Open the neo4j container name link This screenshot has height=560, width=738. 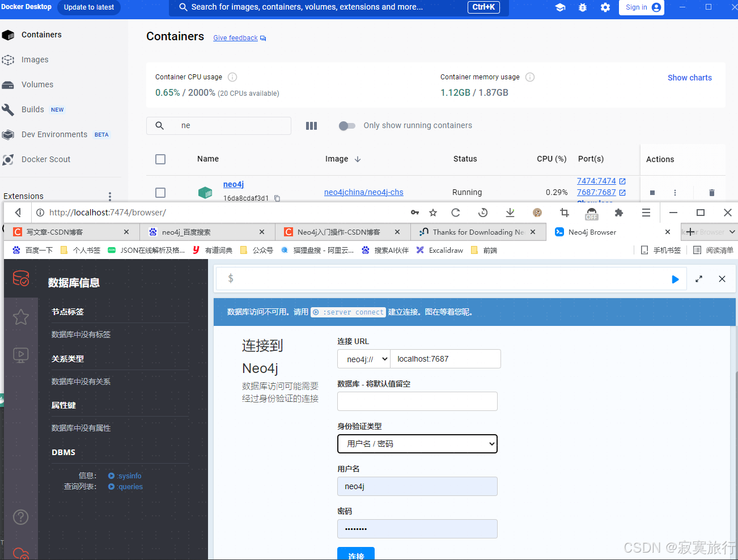[234, 184]
